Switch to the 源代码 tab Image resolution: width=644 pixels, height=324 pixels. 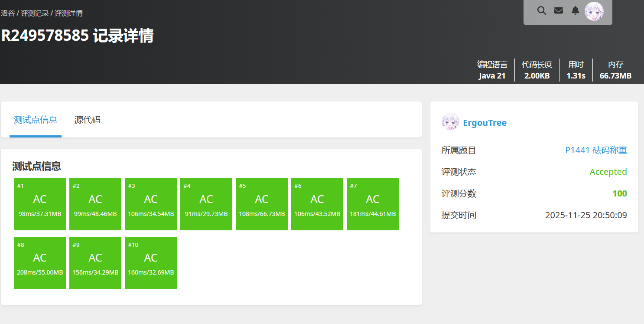[88, 120]
